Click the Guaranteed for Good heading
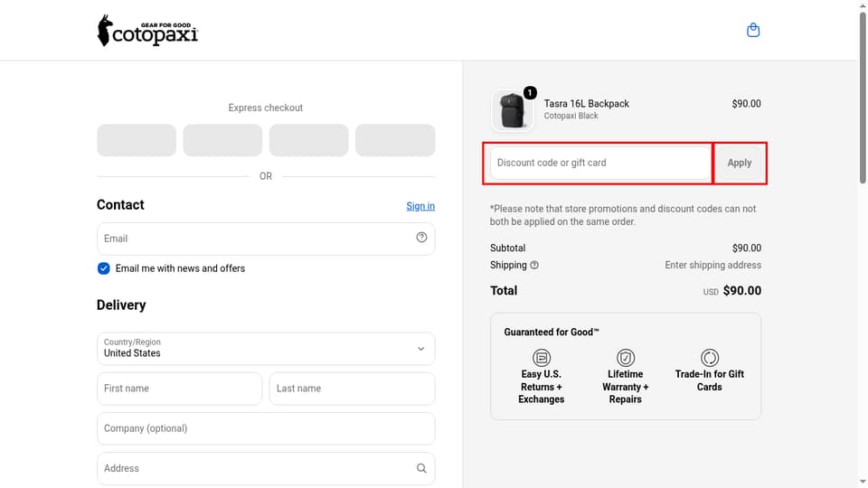This screenshot has height=488, width=868. pyautogui.click(x=552, y=332)
